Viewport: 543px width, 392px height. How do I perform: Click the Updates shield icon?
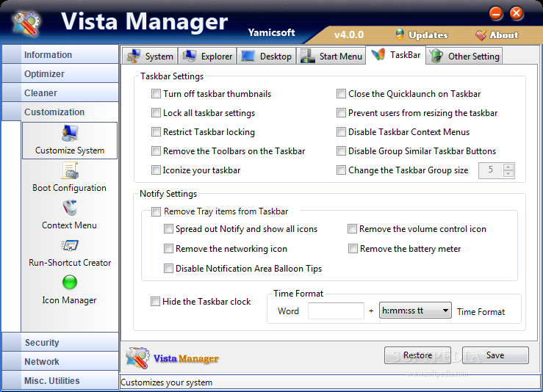(x=400, y=35)
